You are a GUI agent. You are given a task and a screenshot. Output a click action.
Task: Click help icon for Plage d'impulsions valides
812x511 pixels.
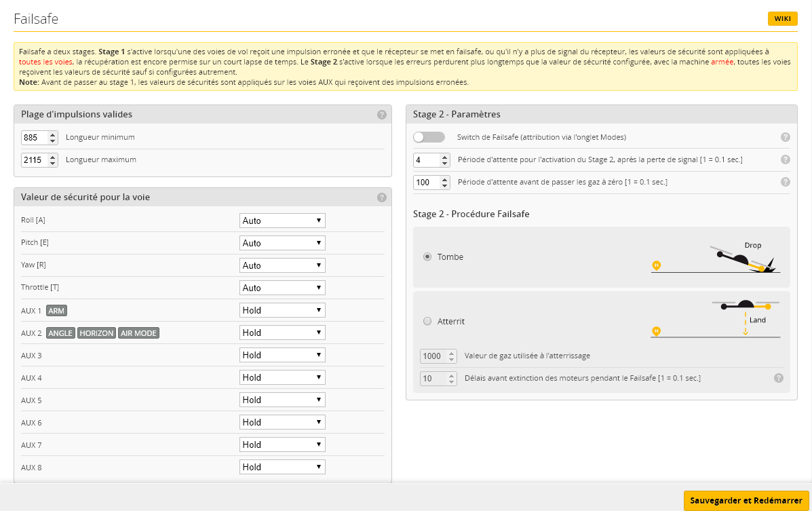[x=381, y=115]
